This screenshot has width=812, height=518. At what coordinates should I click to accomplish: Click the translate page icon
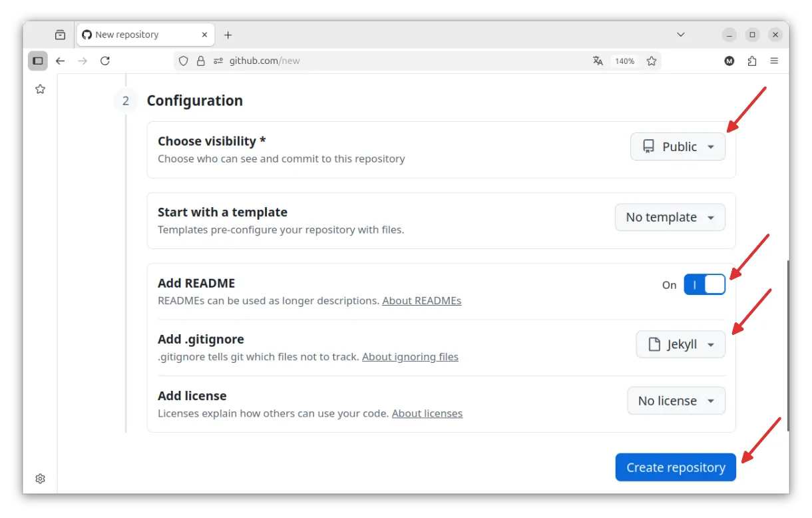point(598,61)
